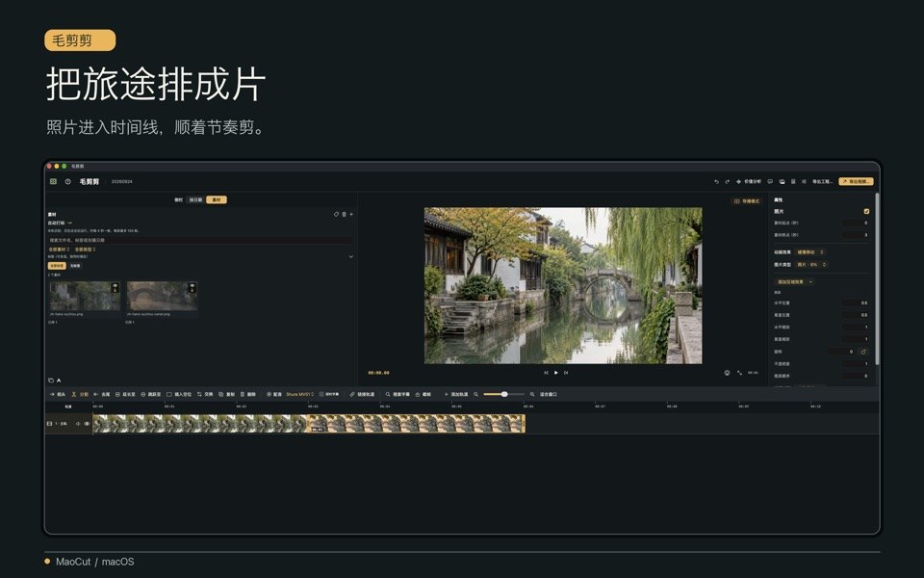924x578 pixels.
Task: Click the 复制 copy tool
Action: click(226, 394)
